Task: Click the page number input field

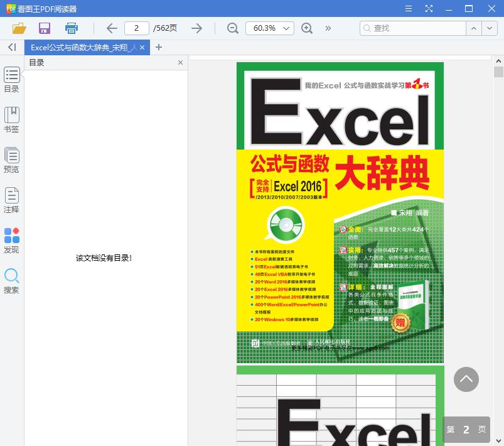Action: coord(137,28)
